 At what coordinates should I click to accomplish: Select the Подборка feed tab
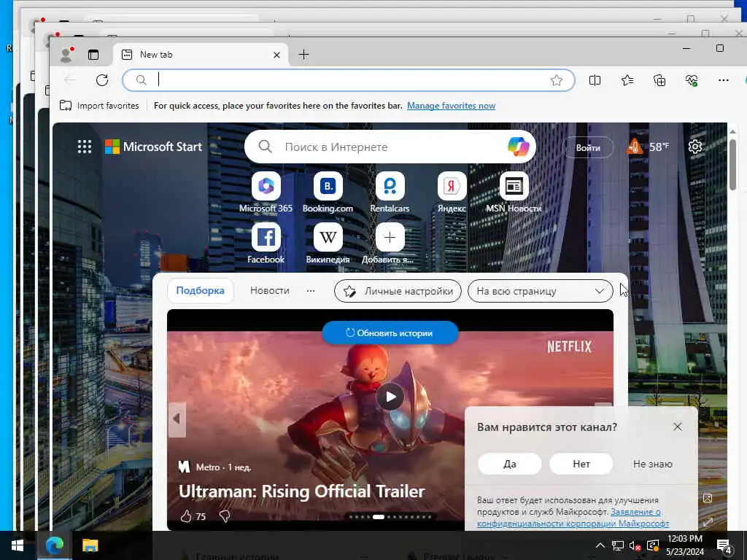[200, 290]
